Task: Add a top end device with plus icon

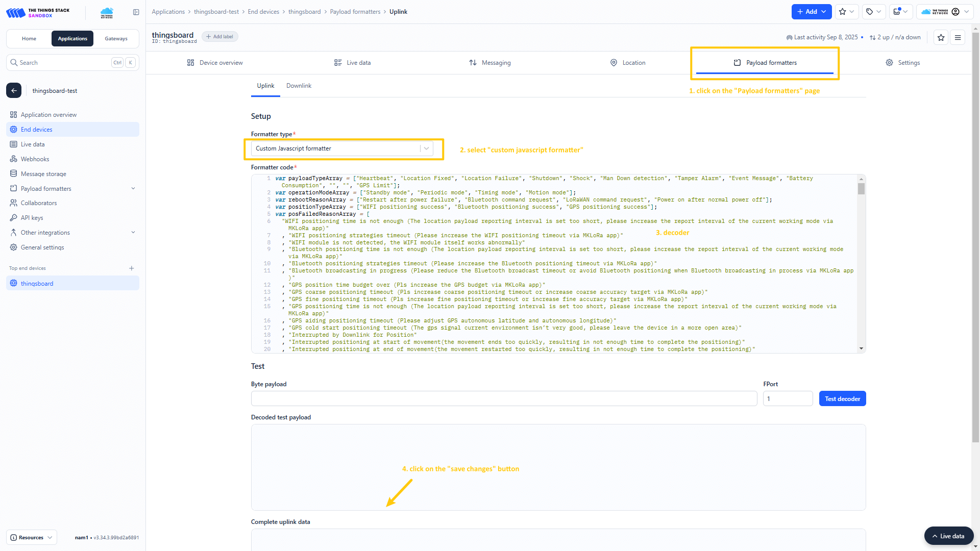Action: [x=132, y=268]
